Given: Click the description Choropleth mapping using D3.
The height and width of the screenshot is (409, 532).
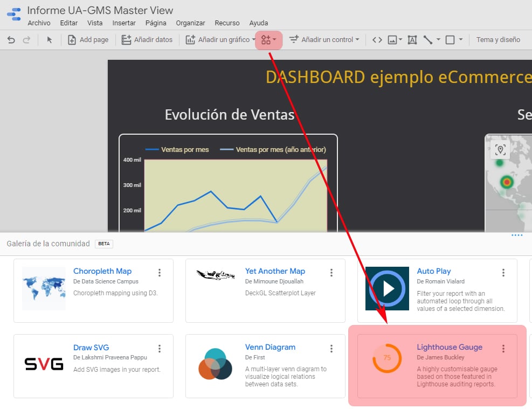Looking at the screenshot, I should (116, 293).
